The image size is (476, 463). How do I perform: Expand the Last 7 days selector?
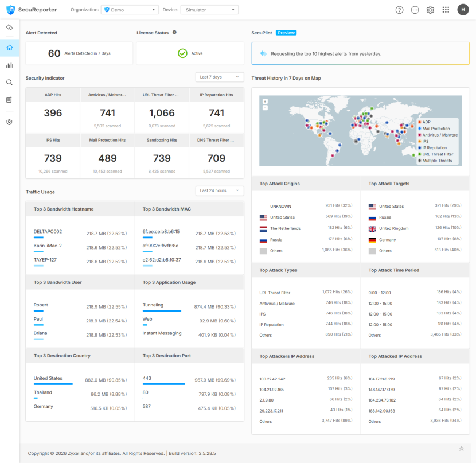(220, 77)
